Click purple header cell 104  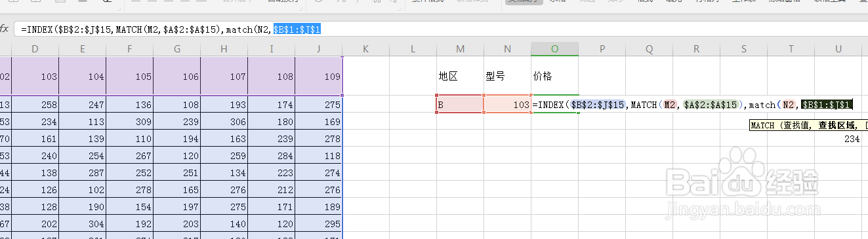click(x=82, y=76)
